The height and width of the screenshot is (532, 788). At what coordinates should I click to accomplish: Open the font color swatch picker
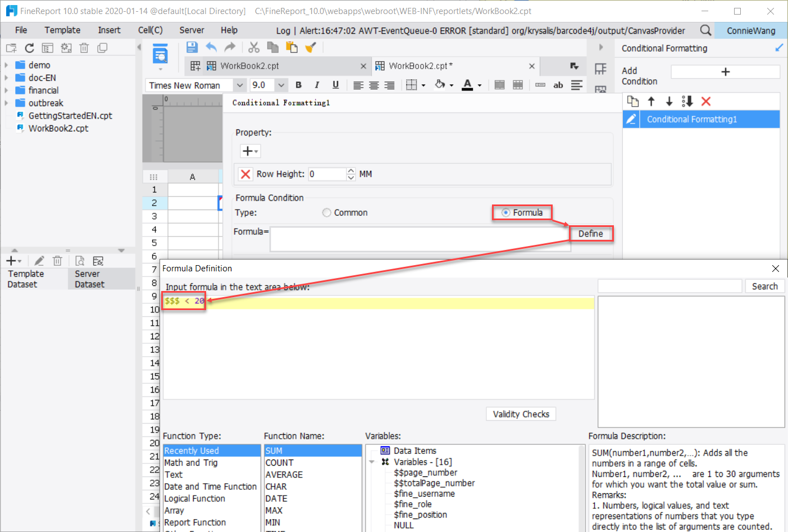point(478,84)
